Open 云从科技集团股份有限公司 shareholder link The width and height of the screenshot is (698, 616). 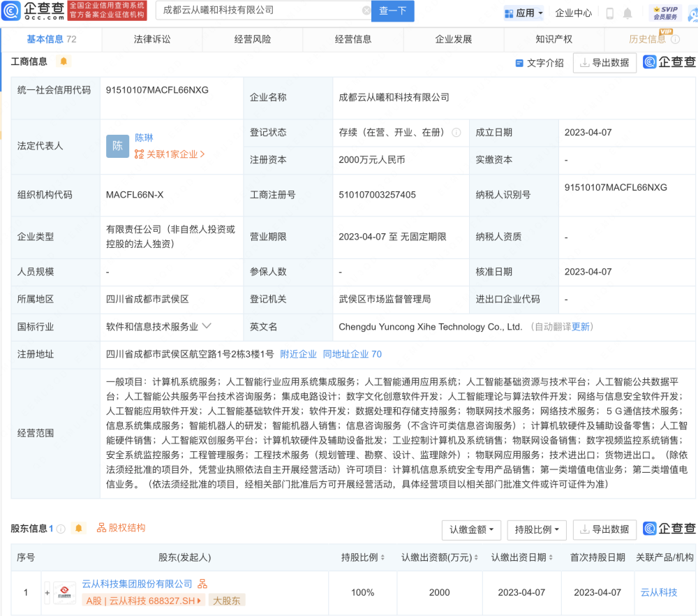[137, 583]
